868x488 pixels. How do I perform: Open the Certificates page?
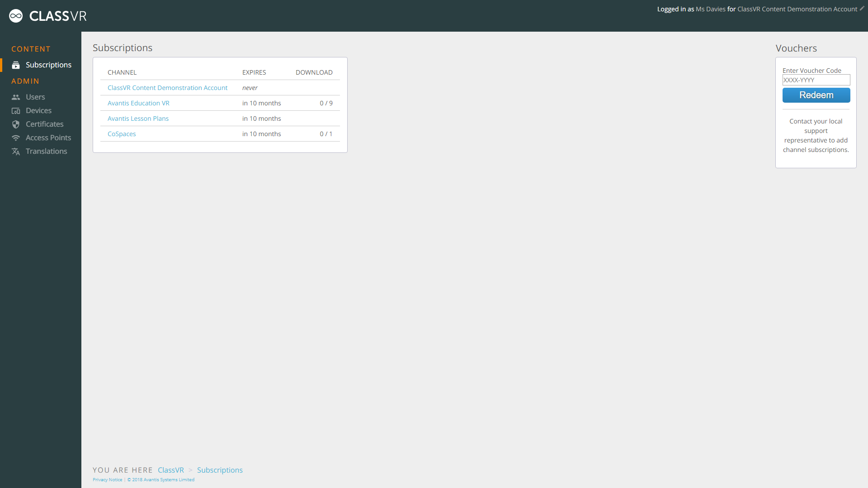tap(44, 124)
